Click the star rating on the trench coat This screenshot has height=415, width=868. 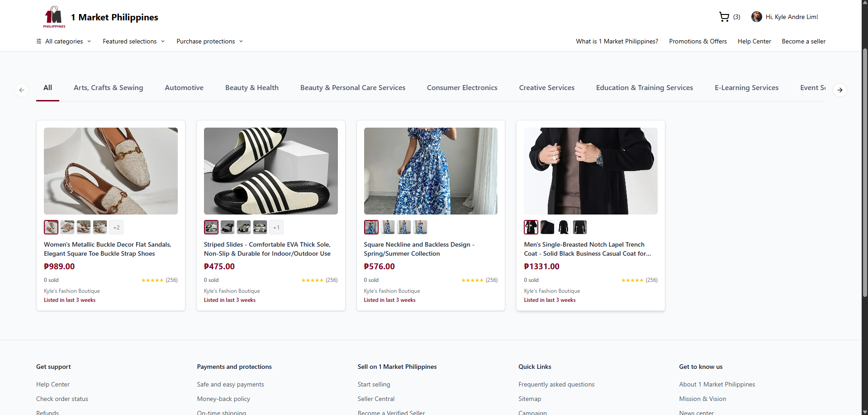pyautogui.click(x=632, y=280)
